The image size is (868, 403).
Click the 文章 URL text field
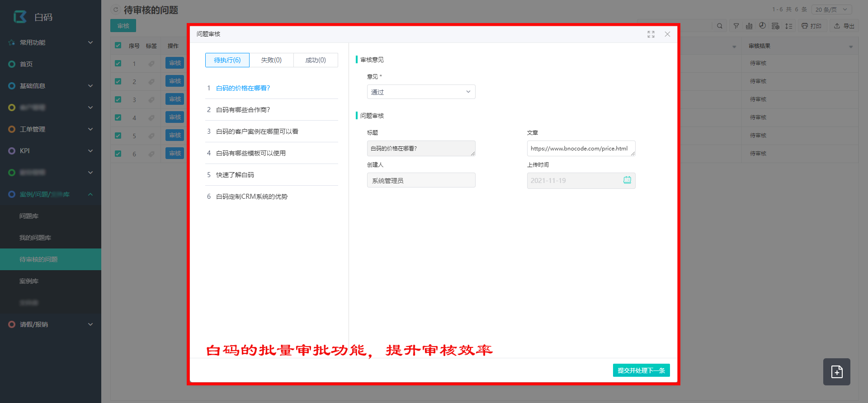581,148
